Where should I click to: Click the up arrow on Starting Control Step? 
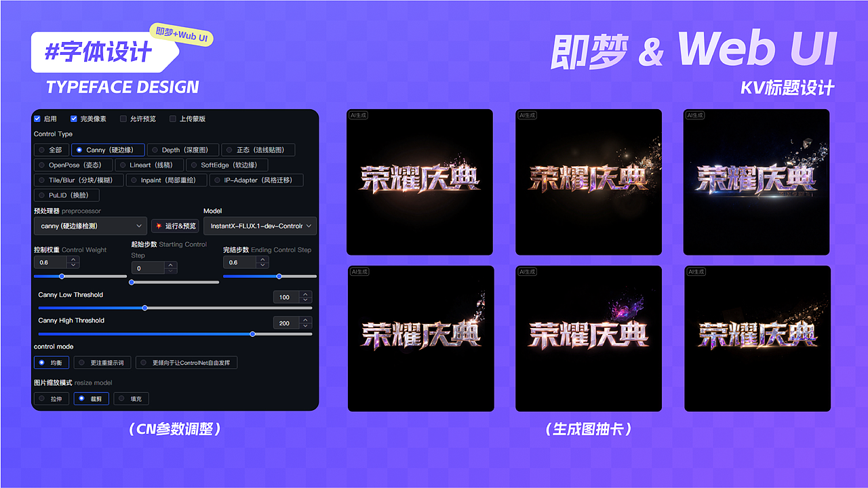170,264
